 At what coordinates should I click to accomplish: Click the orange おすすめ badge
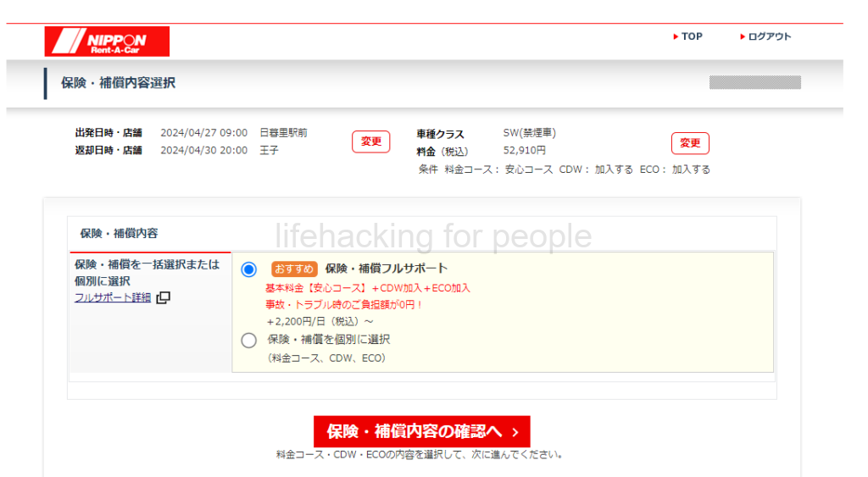pyautogui.click(x=294, y=269)
